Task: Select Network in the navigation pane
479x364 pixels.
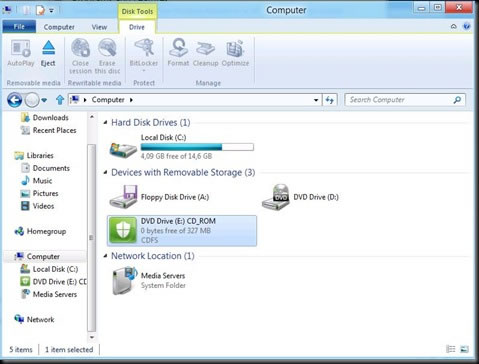Action: tap(34, 319)
